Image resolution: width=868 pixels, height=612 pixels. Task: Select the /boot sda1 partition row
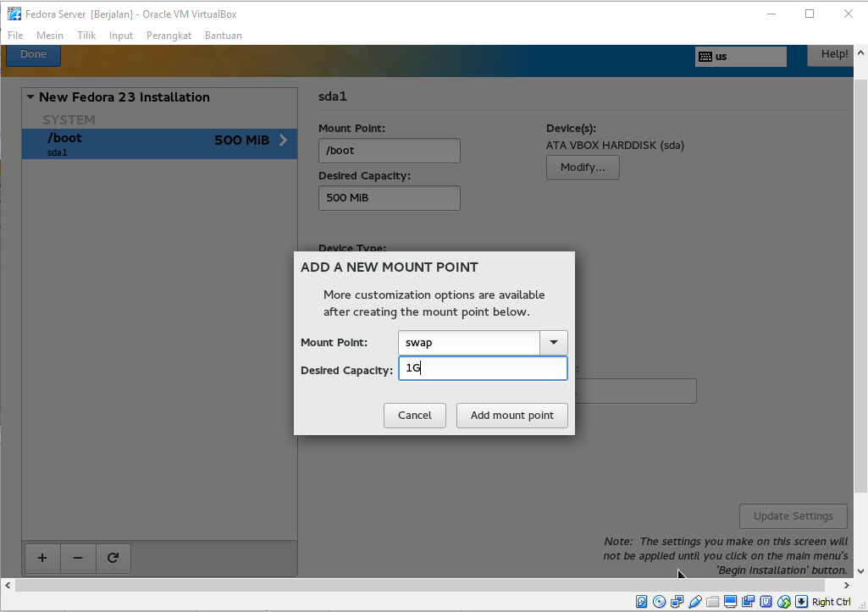(x=159, y=144)
